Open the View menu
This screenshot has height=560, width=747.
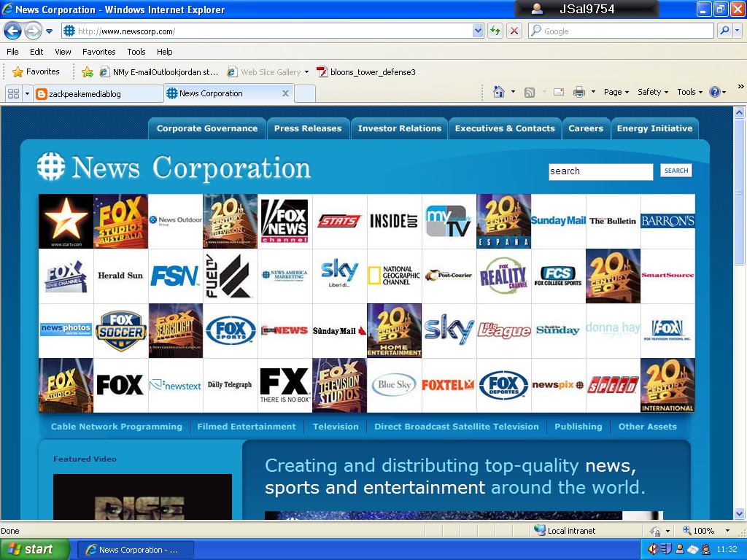point(63,52)
